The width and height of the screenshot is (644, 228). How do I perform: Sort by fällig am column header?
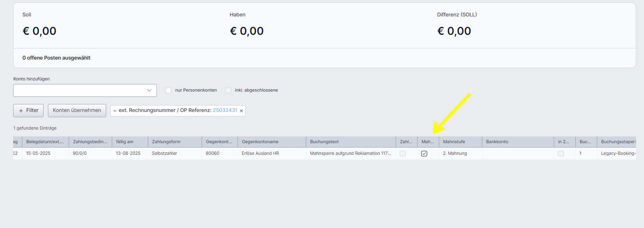coord(125,142)
